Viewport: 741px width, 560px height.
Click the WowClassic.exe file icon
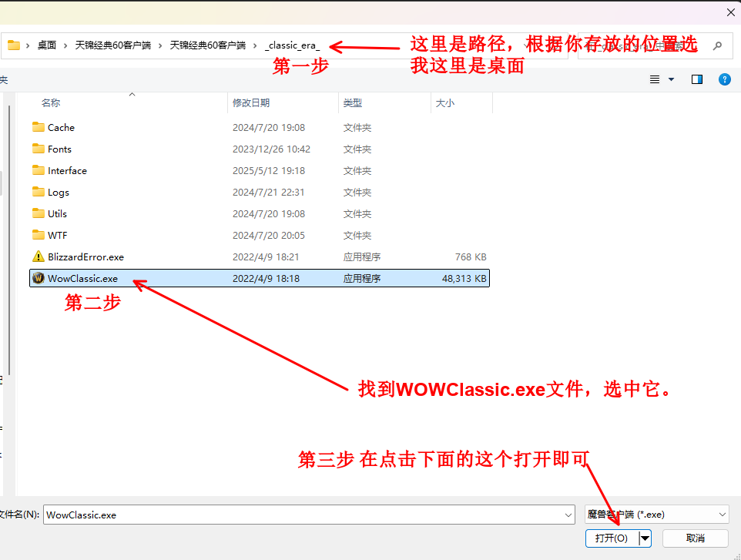(39, 278)
